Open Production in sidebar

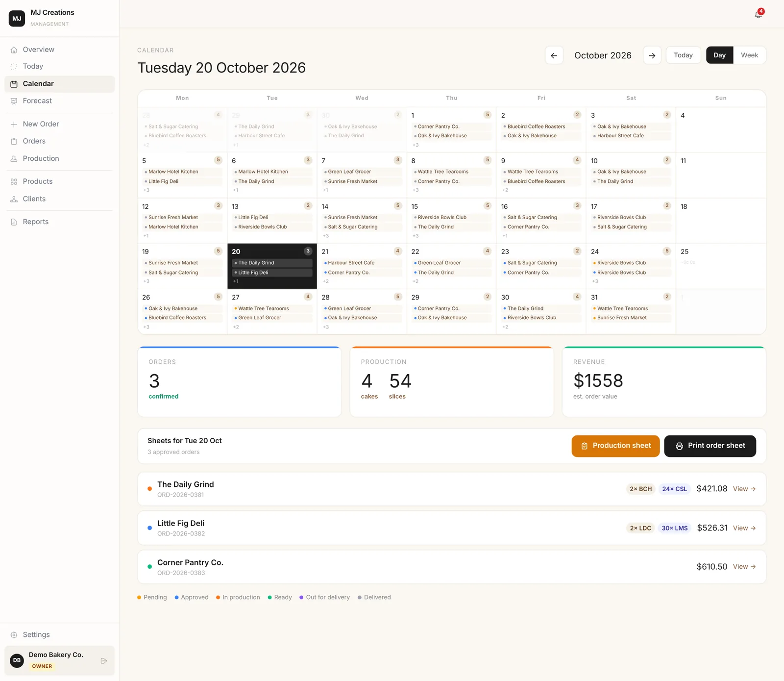tap(60, 158)
